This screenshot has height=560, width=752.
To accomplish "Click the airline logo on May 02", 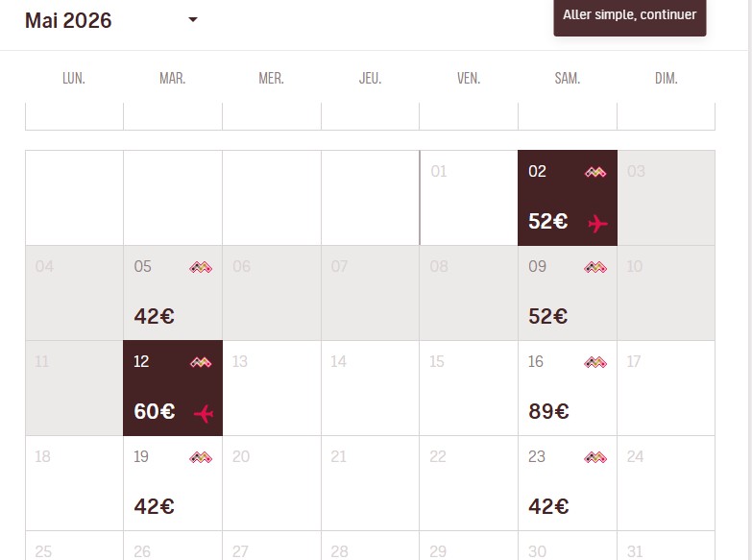I will click(x=595, y=172).
